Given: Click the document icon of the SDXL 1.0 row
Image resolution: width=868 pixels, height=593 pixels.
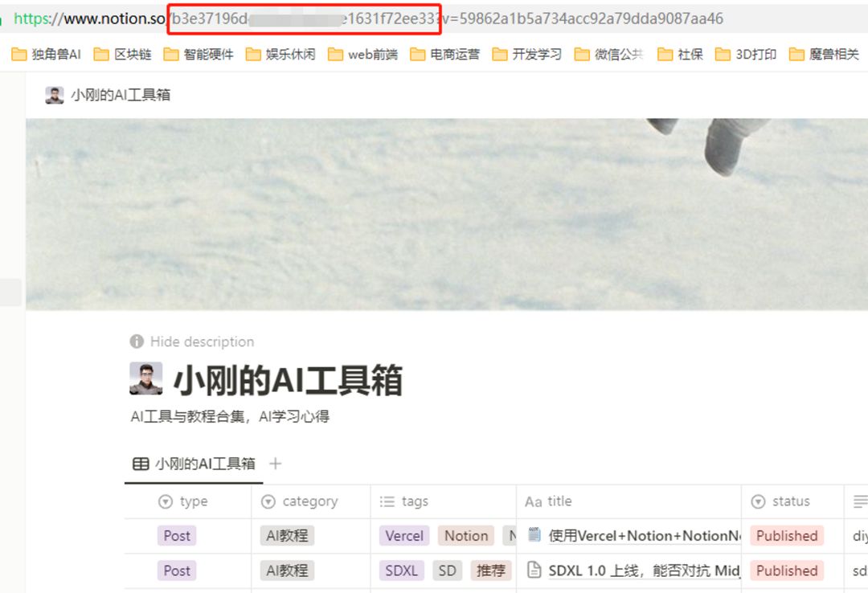Looking at the screenshot, I should click(x=534, y=571).
